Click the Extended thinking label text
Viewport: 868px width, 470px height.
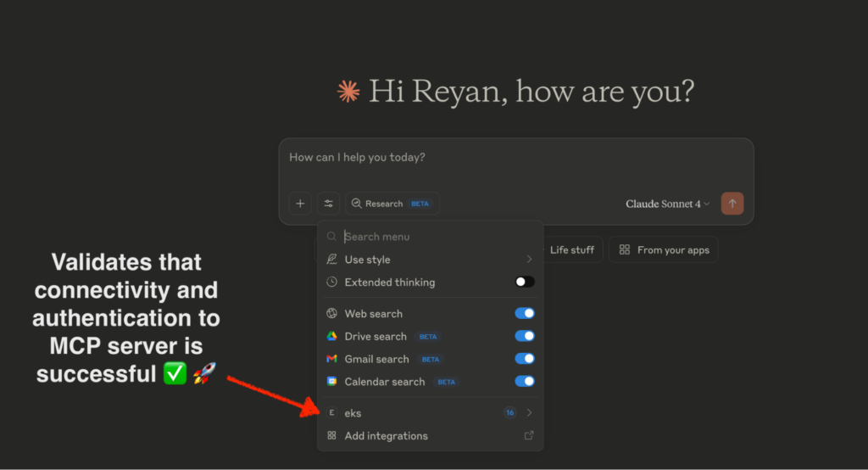390,283
